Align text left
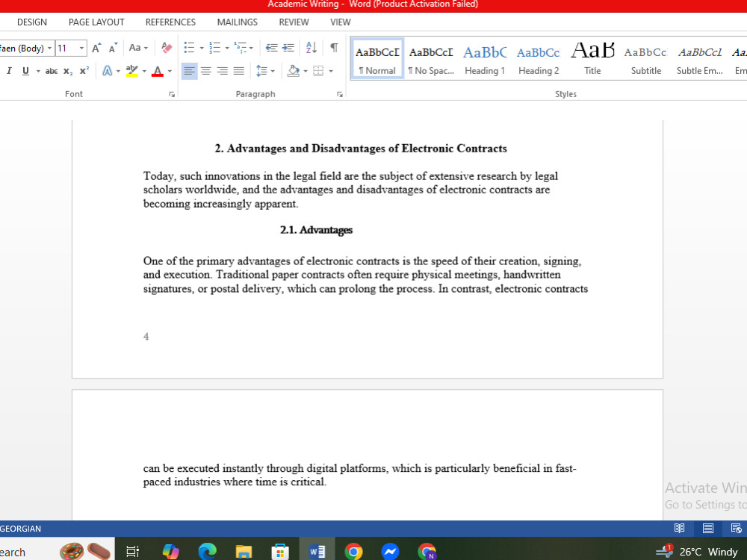This screenshot has height=560, width=747. point(189,72)
